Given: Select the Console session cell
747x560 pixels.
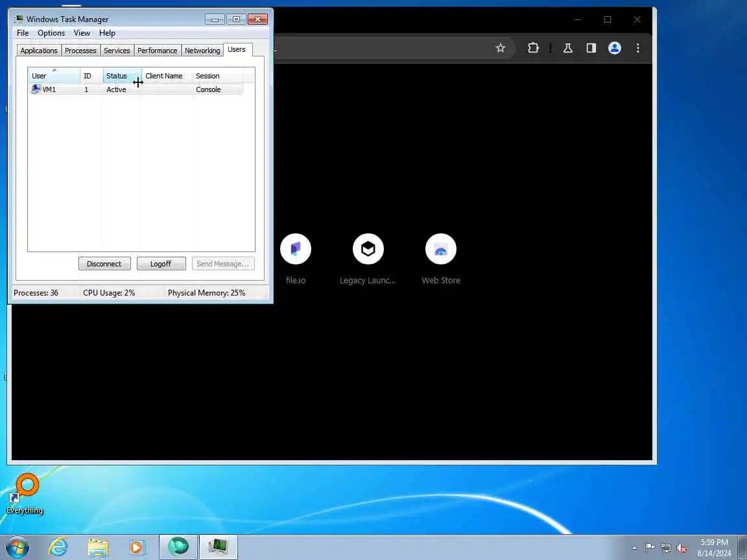Looking at the screenshot, I should pyautogui.click(x=208, y=89).
